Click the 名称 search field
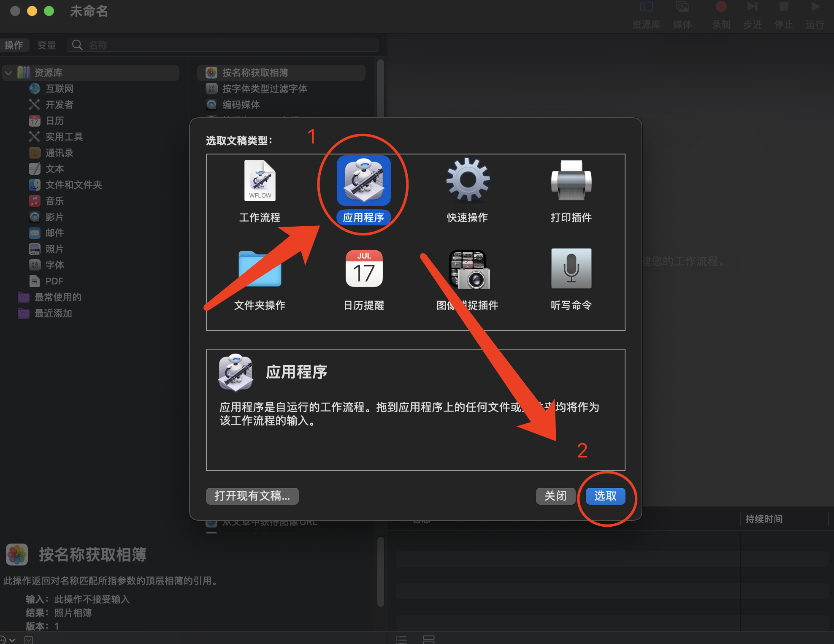Viewport: 834px width, 644px height. pyautogui.click(x=228, y=45)
